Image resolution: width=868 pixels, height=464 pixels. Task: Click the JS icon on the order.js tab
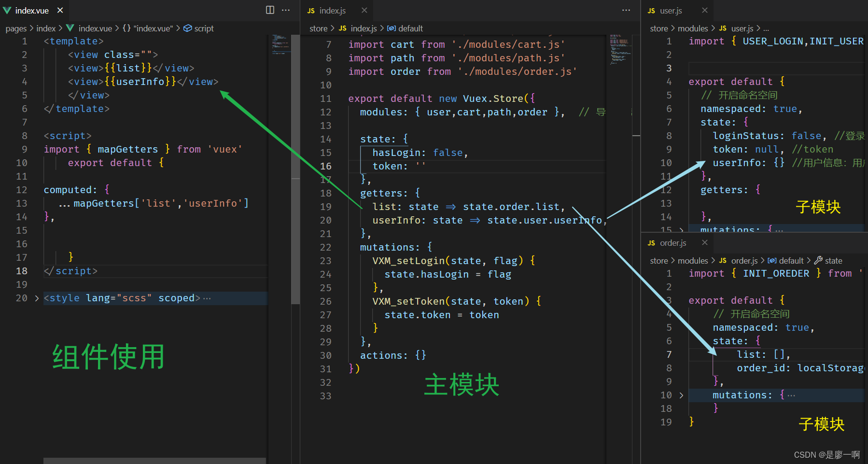(x=651, y=243)
